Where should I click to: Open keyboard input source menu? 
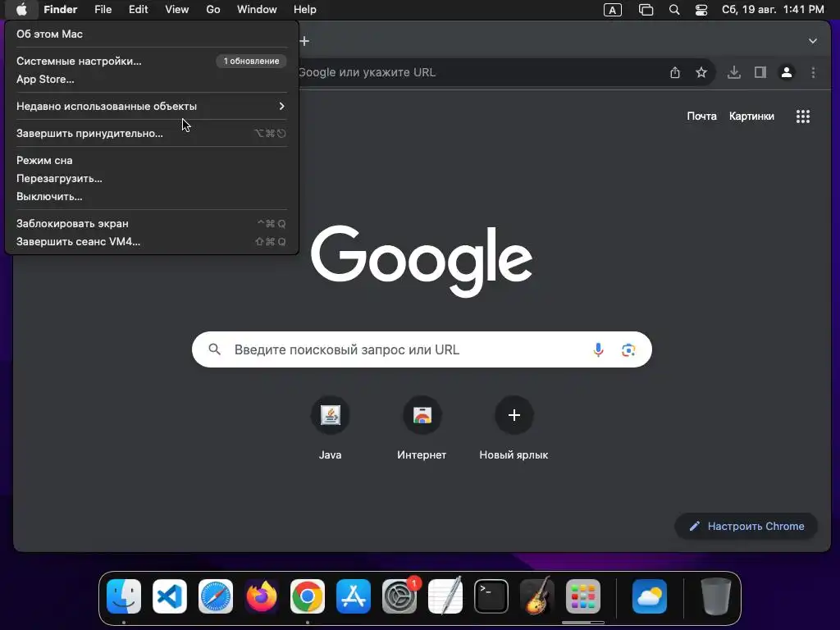612,10
